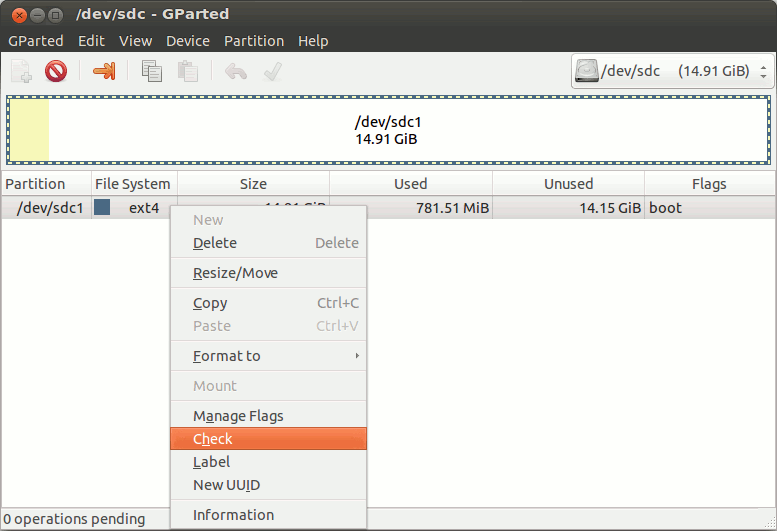Sort by the Size column header
The width and height of the screenshot is (777, 531).
tap(253, 184)
